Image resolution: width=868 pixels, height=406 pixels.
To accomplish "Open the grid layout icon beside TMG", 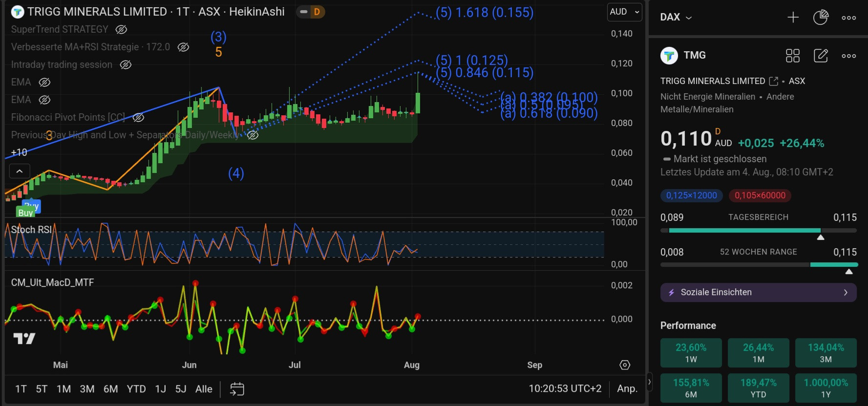I will point(793,56).
